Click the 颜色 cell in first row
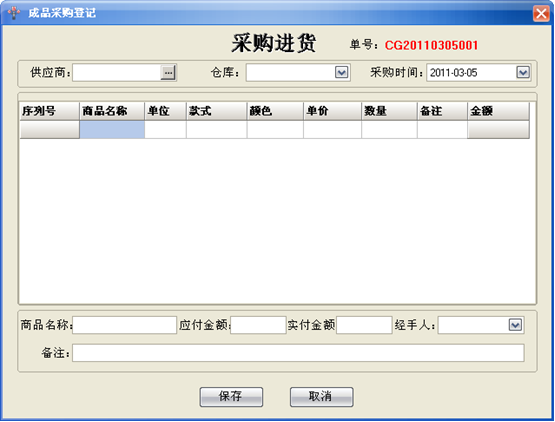The width and height of the screenshot is (555, 422). (x=275, y=130)
